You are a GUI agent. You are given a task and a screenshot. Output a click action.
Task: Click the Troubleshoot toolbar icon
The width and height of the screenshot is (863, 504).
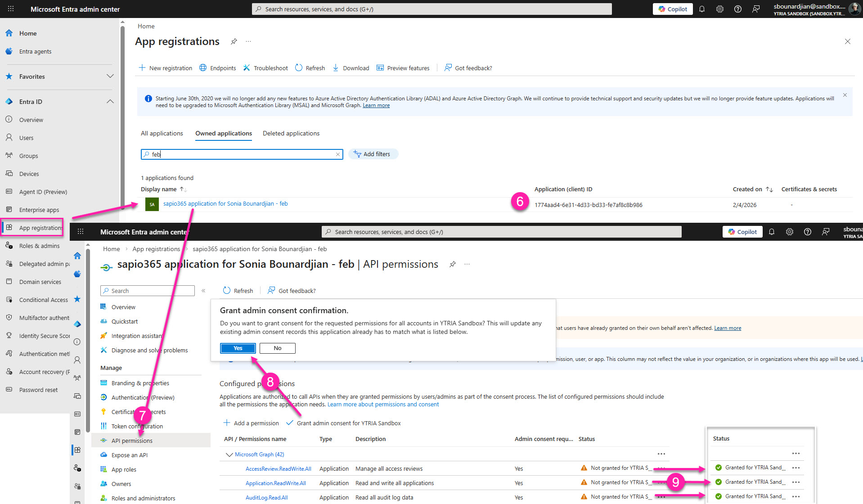(x=247, y=68)
